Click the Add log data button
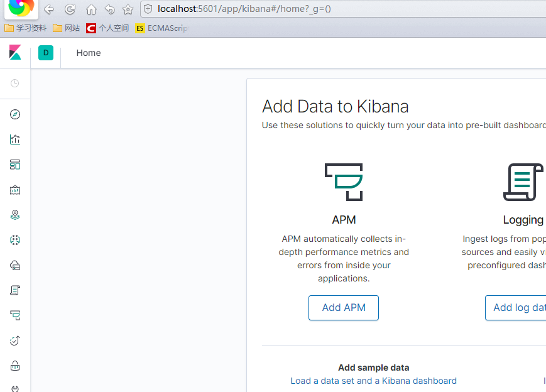This screenshot has height=392, width=546. pyautogui.click(x=516, y=308)
